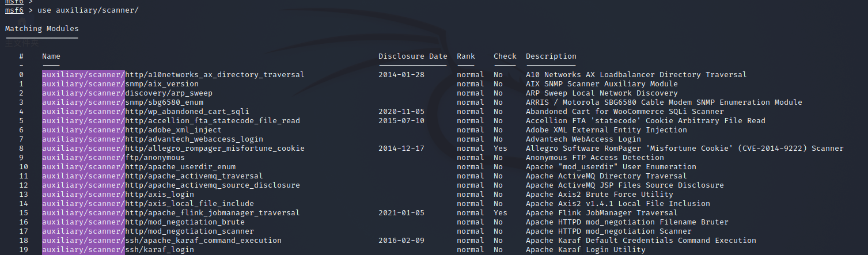The width and height of the screenshot is (868, 255).
Task: Click 'Yes' check value for Allegro RomPager row
Action: click(x=501, y=149)
